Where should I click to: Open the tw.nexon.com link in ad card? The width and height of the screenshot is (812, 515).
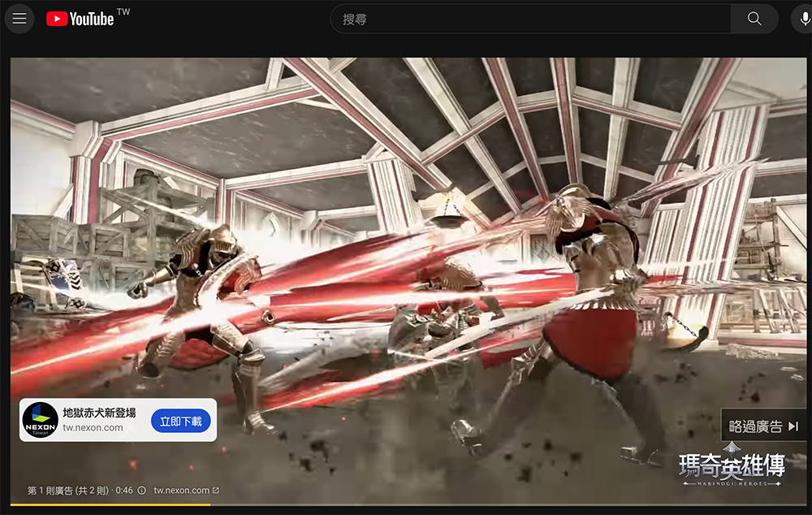93,428
